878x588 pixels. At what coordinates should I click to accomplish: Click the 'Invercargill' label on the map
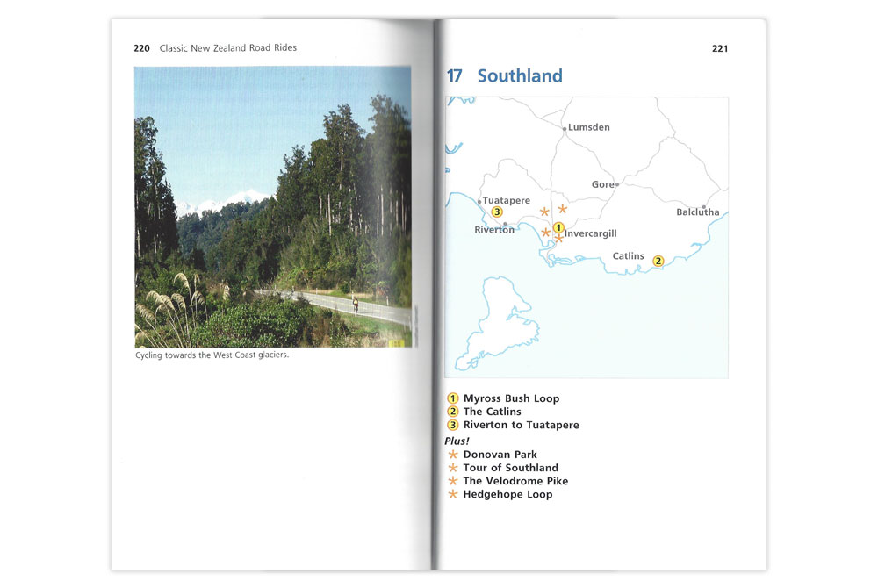pos(591,233)
